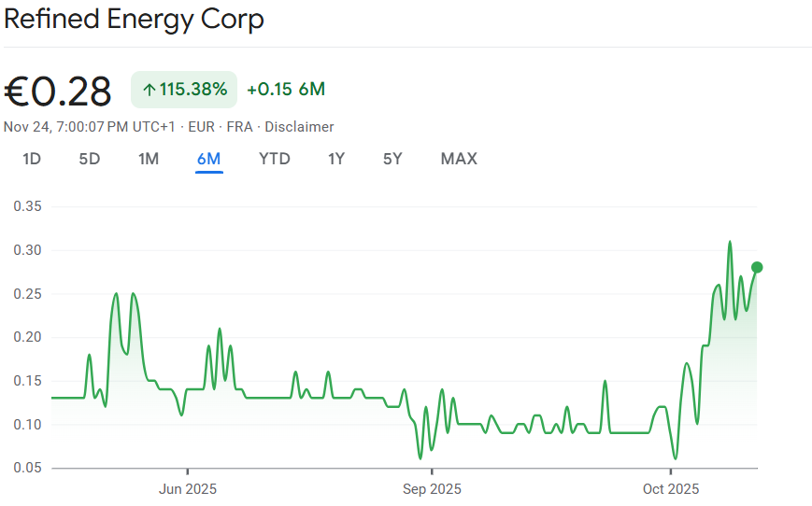812x506 pixels.
Task: Open the Disclaimer link
Action: click(x=299, y=127)
